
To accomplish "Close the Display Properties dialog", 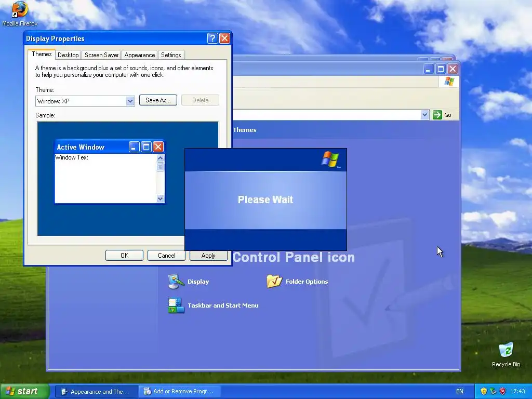I will (x=224, y=38).
